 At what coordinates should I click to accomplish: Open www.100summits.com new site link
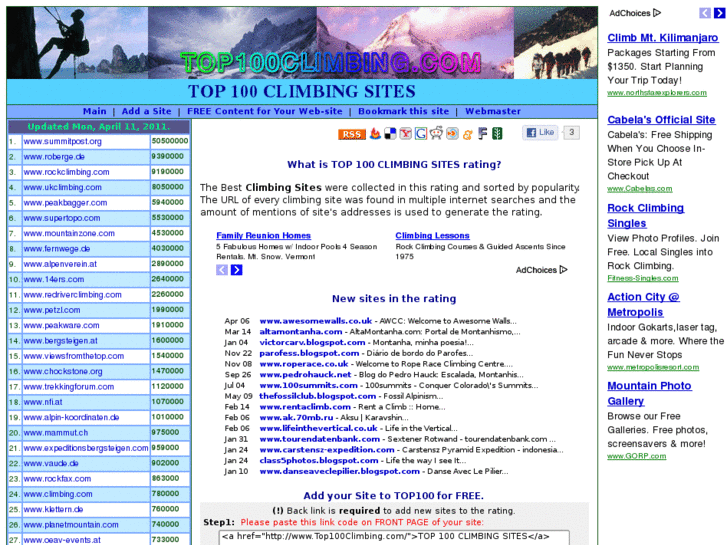click(x=308, y=385)
